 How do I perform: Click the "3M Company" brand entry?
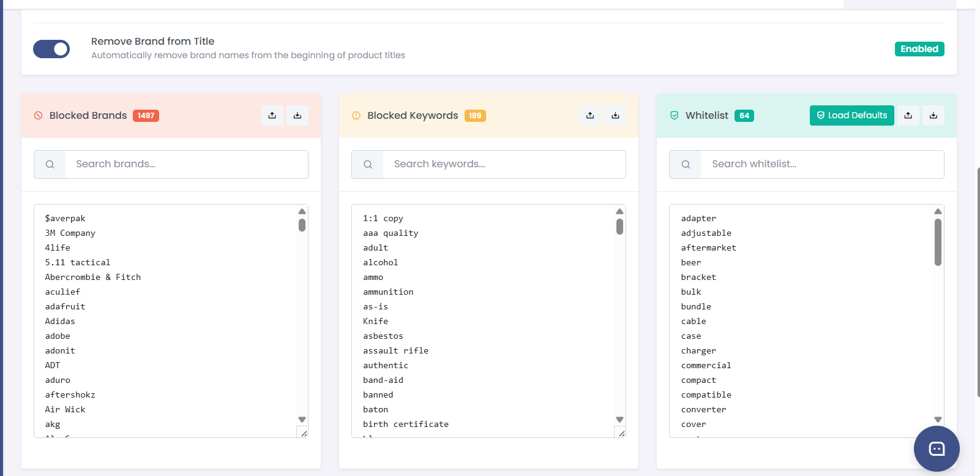(70, 233)
